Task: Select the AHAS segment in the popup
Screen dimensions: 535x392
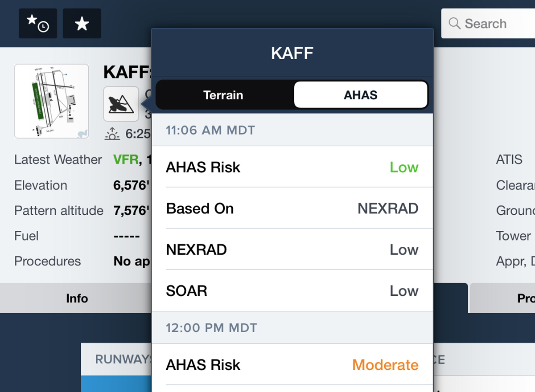Action: [x=360, y=94]
